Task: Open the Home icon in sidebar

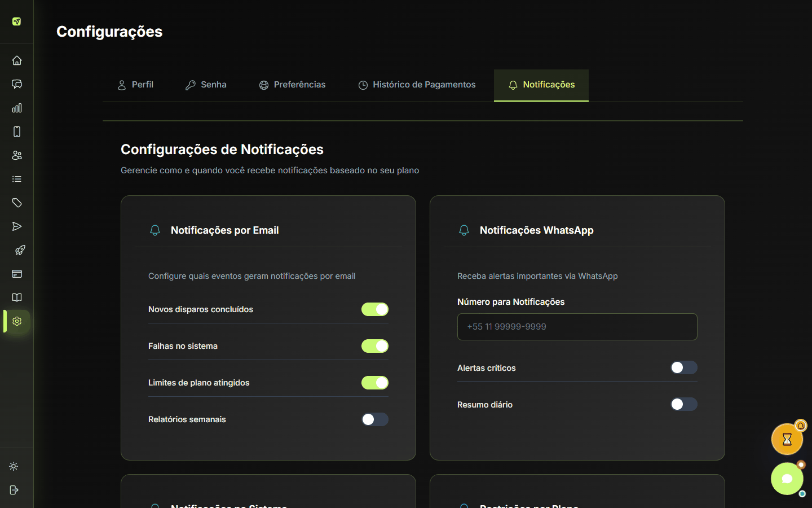Action: click(17, 60)
